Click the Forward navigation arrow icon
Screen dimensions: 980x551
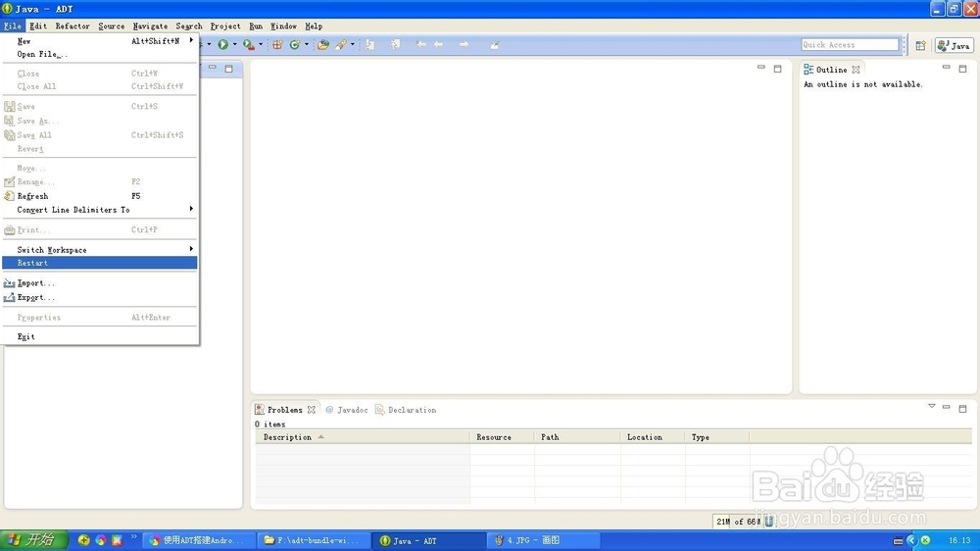pos(464,44)
